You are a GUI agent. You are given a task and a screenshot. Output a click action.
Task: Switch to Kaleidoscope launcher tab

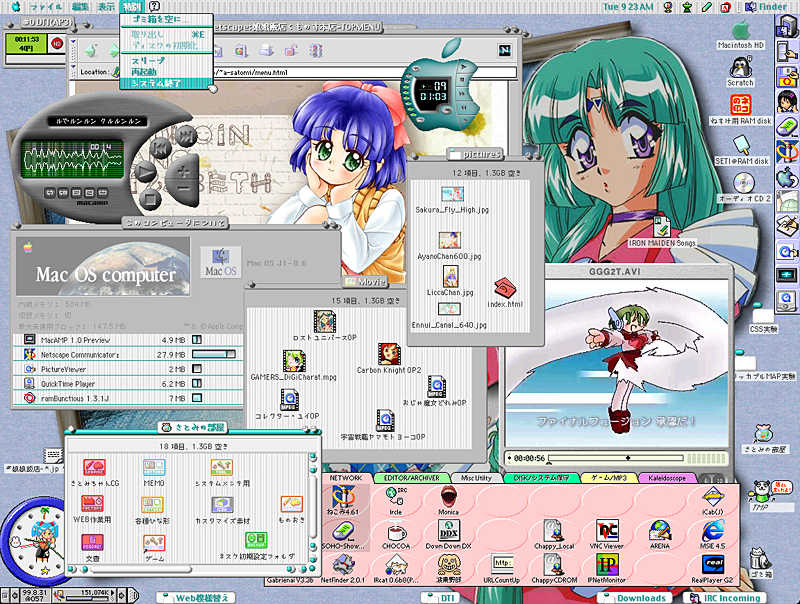(x=667, y=478)
